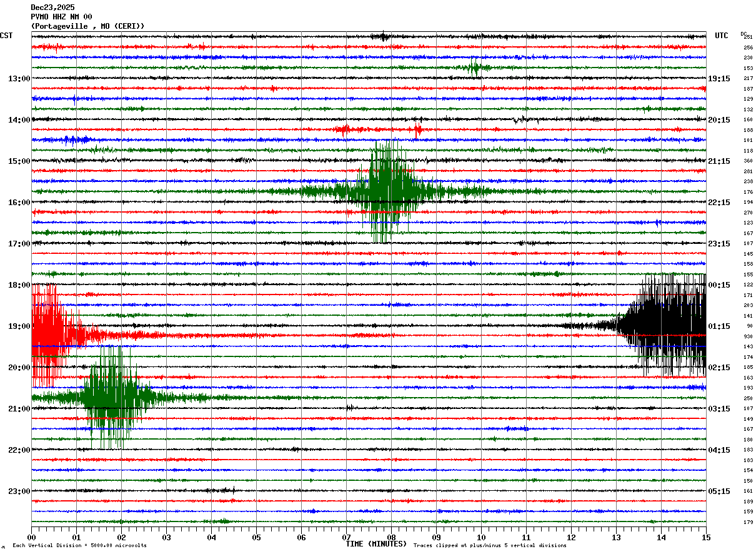Click DC value 193

tap(748, 388)
